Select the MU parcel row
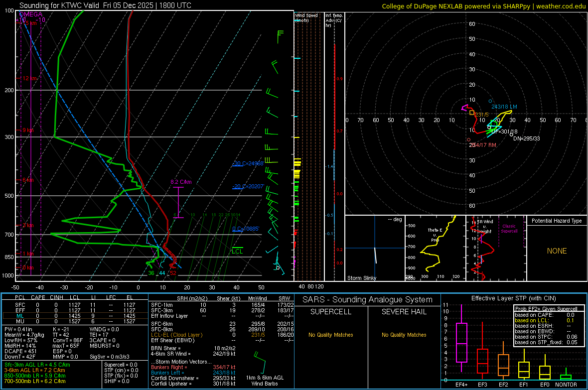Image resolution: width=588 pixels, height=390 pixels. (75, 321)
